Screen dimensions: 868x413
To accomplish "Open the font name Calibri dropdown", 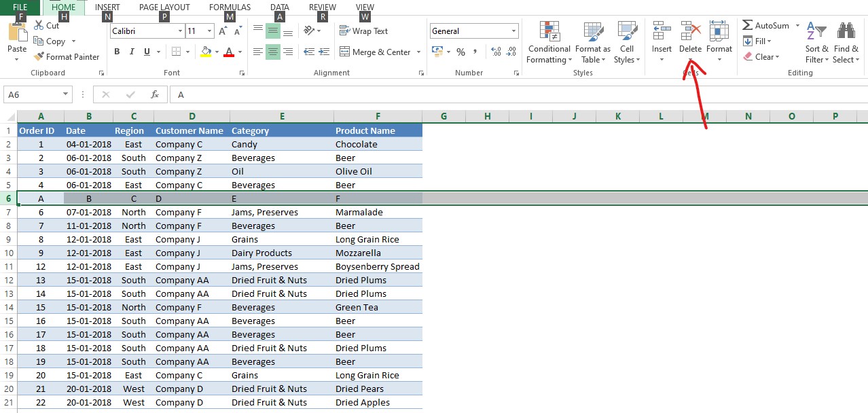I will click(x=180, y=31).
